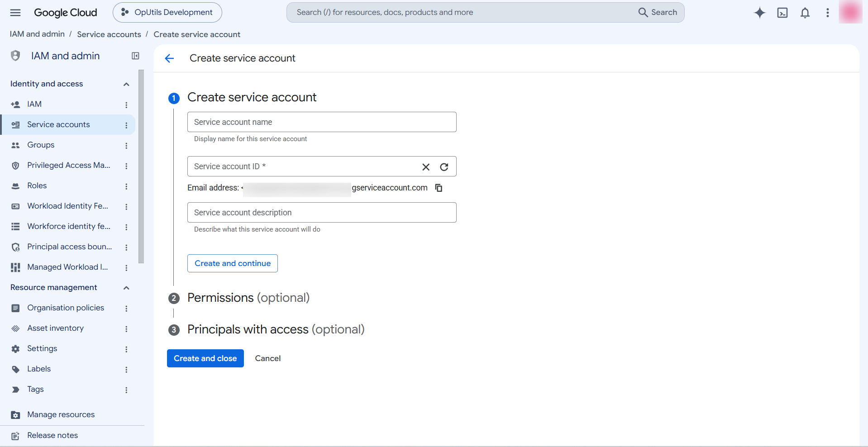Expand Principals with access (optional) step

click(276, 329)
